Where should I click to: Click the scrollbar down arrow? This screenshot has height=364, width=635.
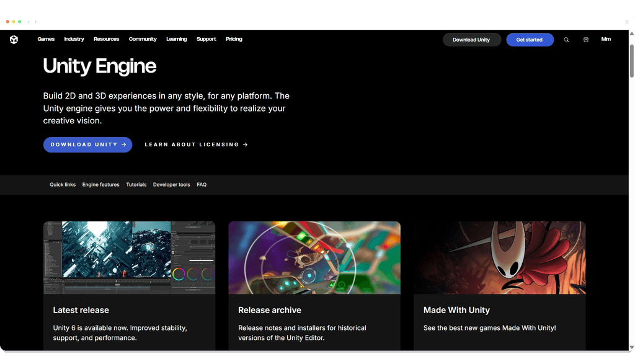click(x=631, y=347)
